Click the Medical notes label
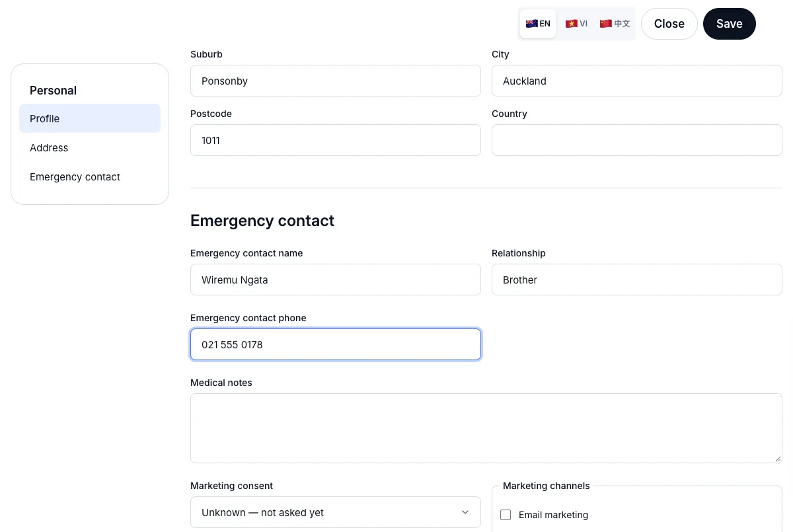The width and height of the screenshot is (793, 532). [221, 383]
